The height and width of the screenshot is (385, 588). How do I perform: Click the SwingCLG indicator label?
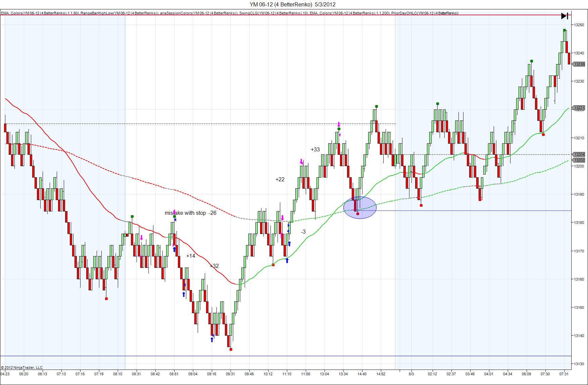[274, 13]
